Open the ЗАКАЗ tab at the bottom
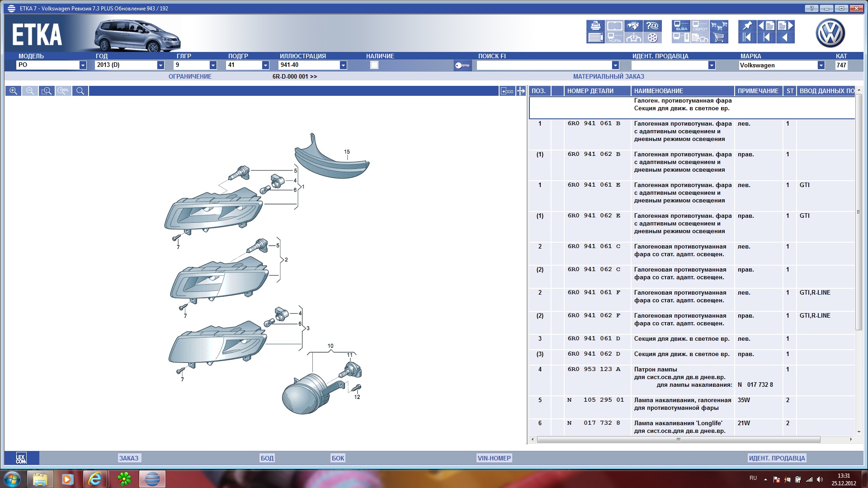868x488 pixels. pos(129,458)
